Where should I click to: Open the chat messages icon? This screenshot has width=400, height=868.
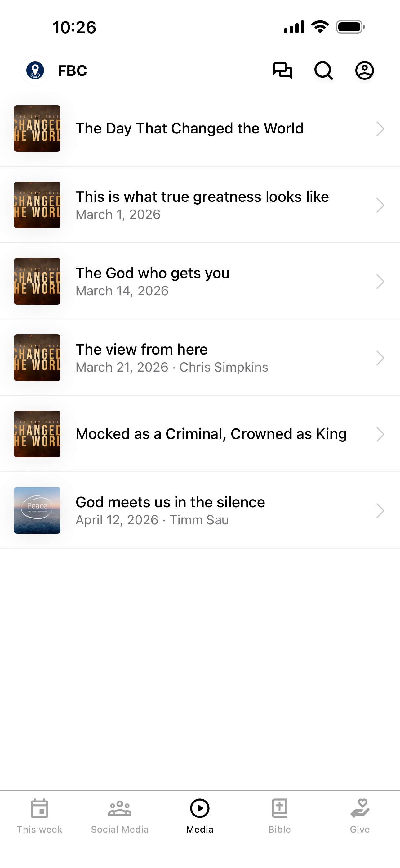[x=282, y=70]
